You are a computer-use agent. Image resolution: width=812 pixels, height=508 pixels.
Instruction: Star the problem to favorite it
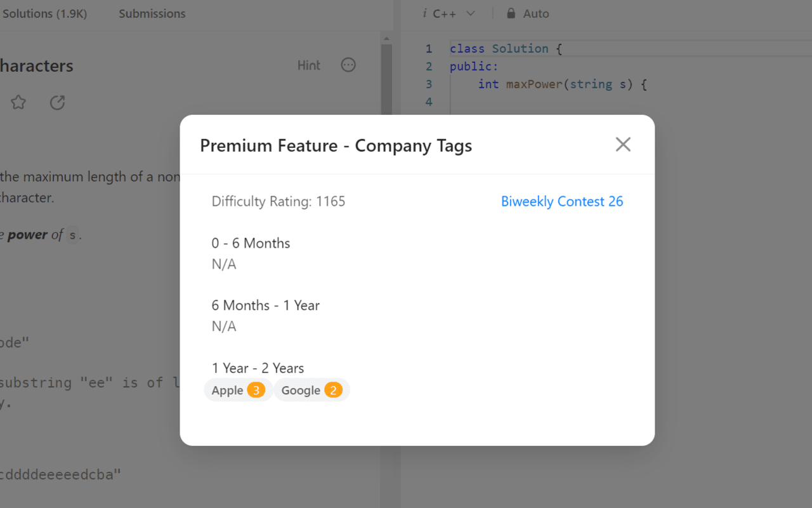(x=18, y=102)
